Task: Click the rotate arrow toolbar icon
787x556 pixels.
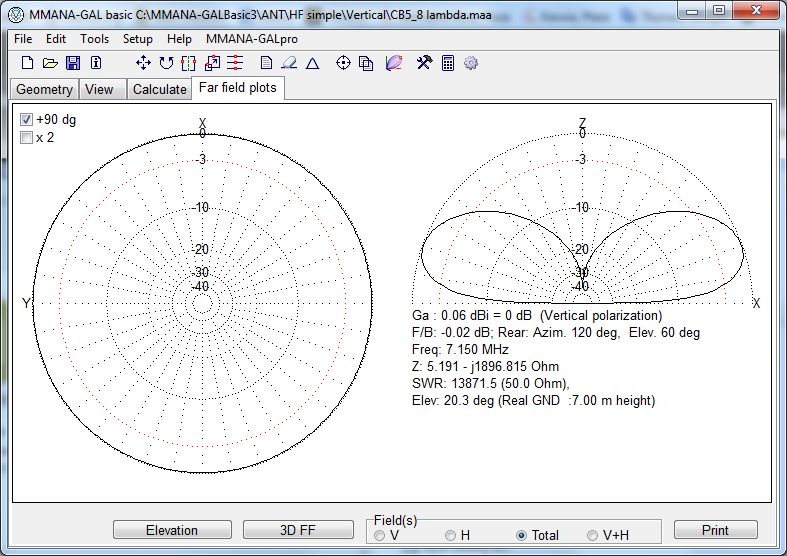Action: coord(166,63)
